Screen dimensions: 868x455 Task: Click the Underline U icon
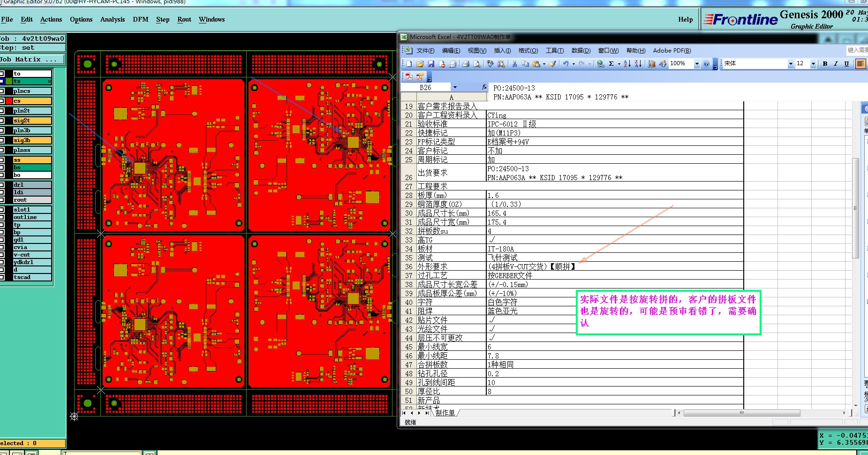tap(846, 64)
